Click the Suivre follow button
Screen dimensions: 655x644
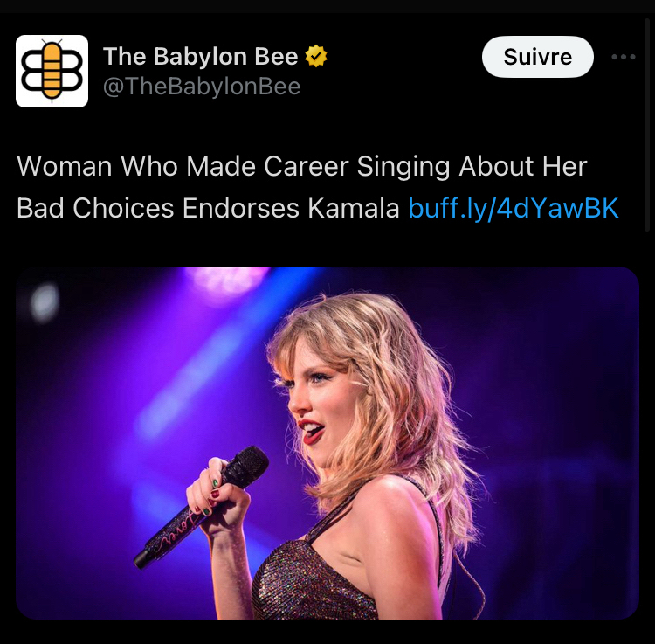(x=538, y=57)
